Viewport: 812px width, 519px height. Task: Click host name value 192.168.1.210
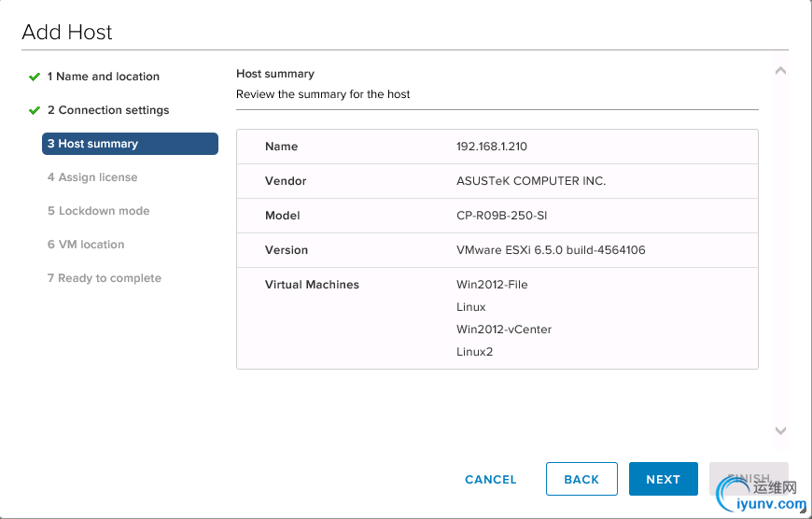click(492, 147)
